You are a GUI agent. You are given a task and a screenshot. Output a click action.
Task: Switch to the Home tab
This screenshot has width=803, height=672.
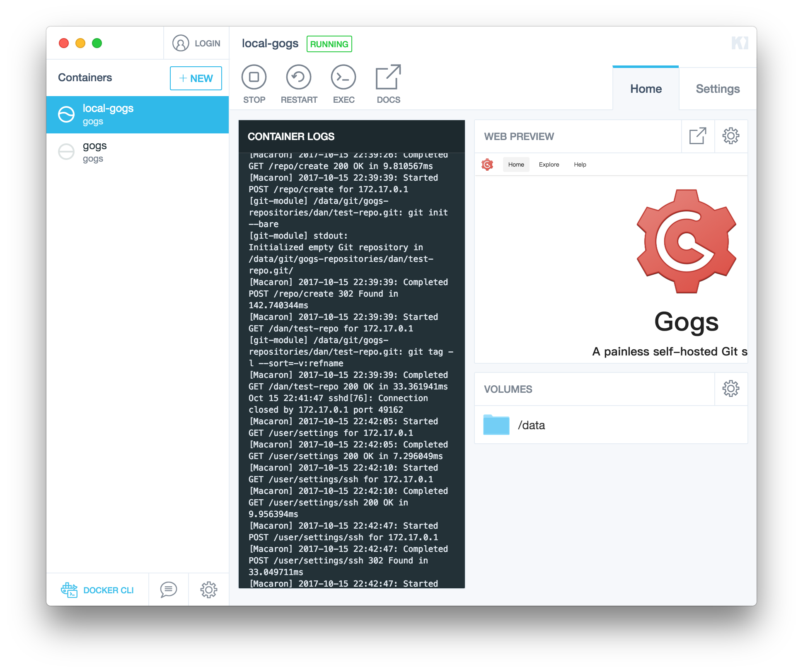click(x=646, y=89)
